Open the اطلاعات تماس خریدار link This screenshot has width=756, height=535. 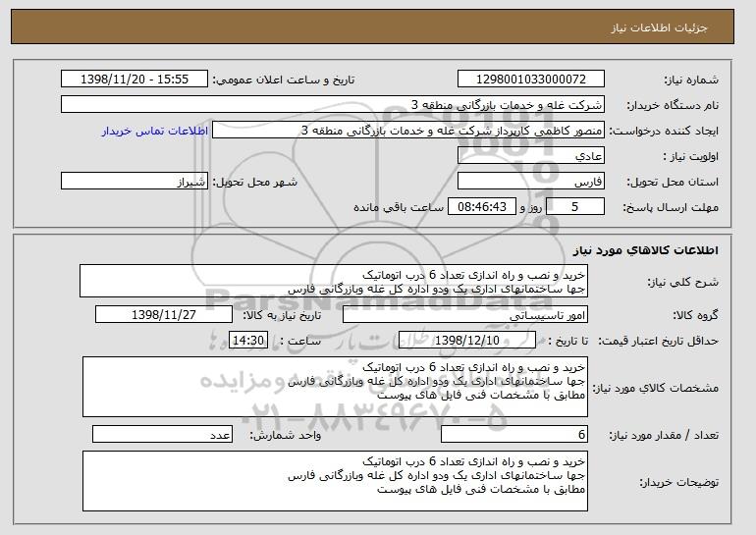[x=155, y=131]
